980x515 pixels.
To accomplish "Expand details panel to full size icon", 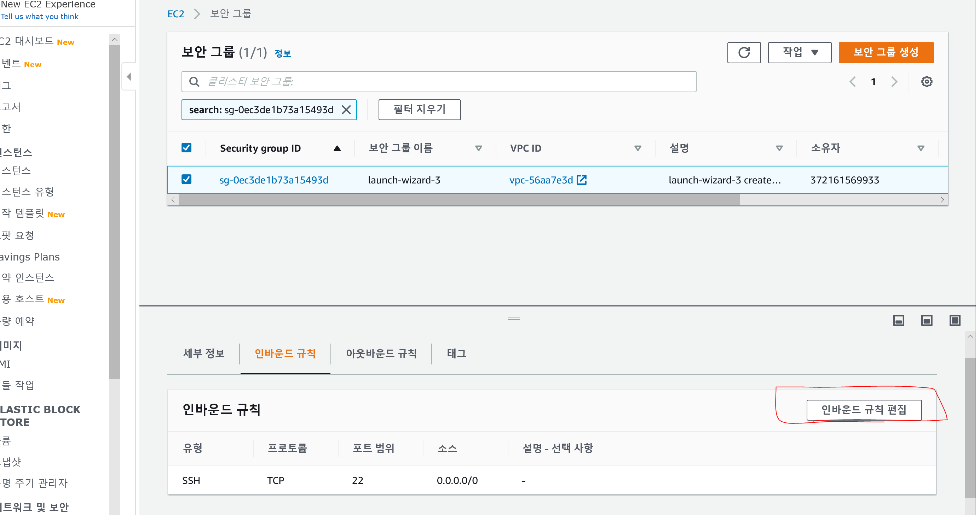I will (955, 320).
